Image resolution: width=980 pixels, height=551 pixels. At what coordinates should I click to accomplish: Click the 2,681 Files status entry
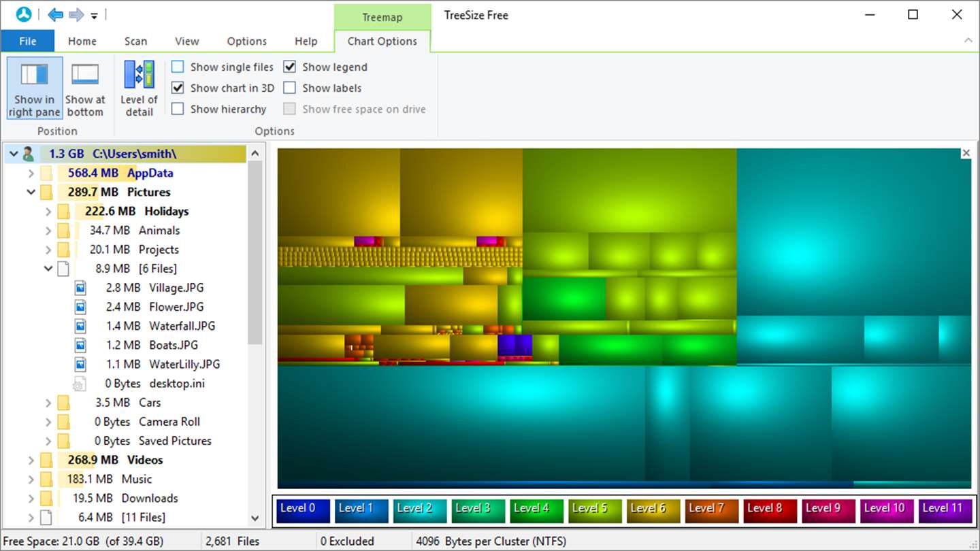click(x=232, y=541)
